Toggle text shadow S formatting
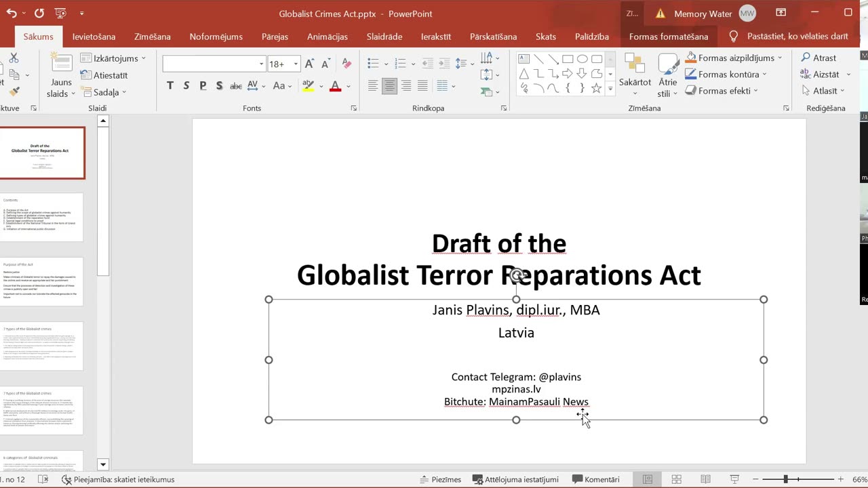The width and height of the screenshot is (868, 488). click(x=219, y=86)
